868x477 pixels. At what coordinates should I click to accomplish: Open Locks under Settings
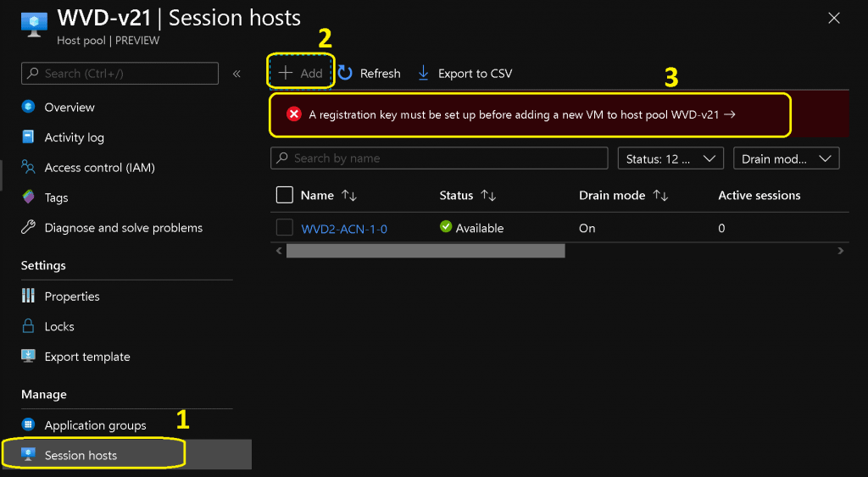59,326
